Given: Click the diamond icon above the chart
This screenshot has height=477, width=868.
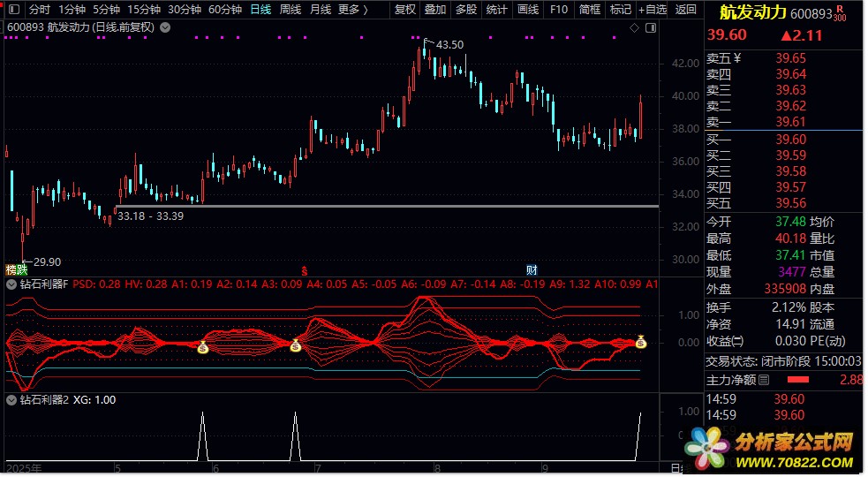Looking at the screenshot, I should (635, 27).
